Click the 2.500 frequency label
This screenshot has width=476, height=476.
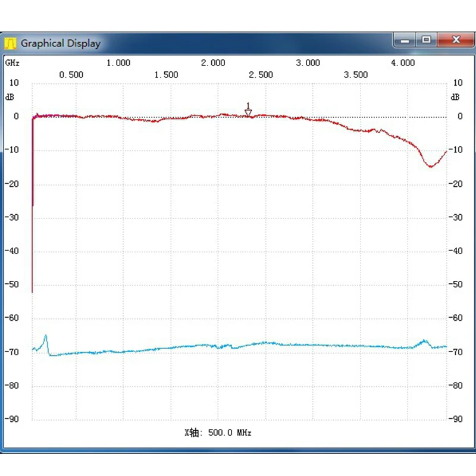[261, 75]
